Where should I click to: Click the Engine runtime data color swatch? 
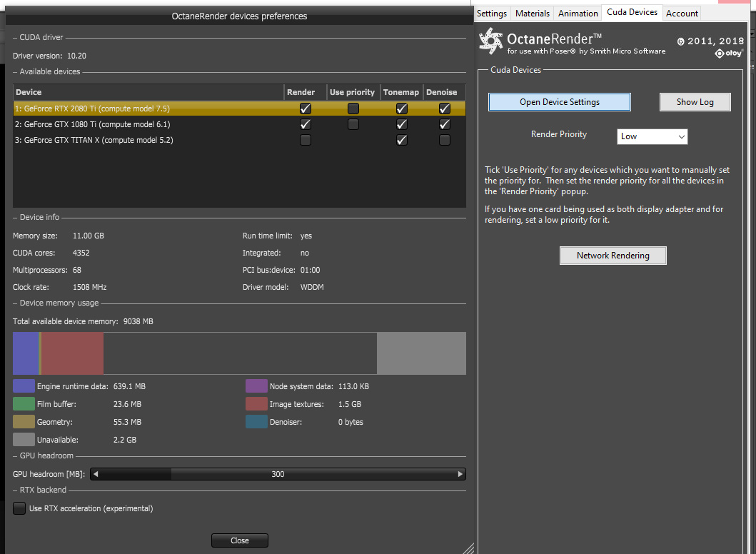(x=24, y=386)
